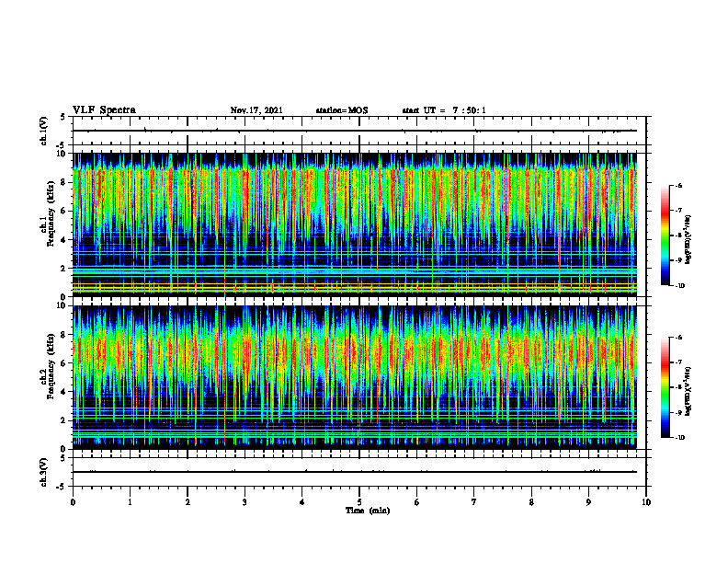The image size is (728, 563).
Task: Click time axis tick label '2'
Action: [188, 502]
